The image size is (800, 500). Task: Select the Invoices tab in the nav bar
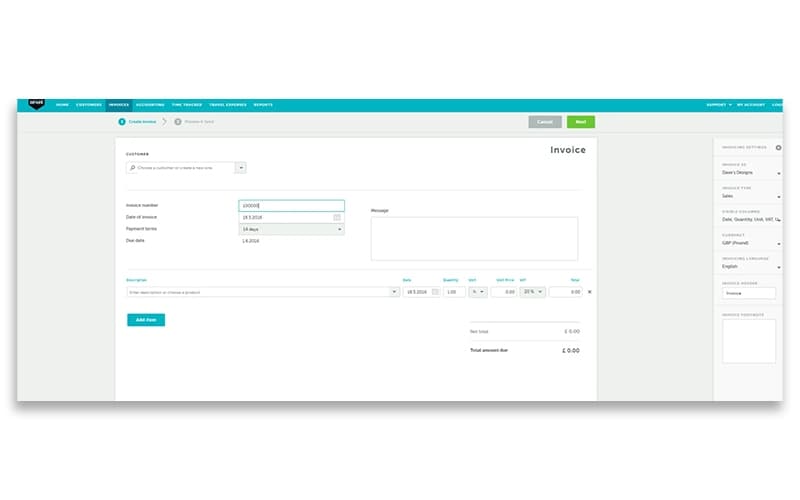pos(119,105)
